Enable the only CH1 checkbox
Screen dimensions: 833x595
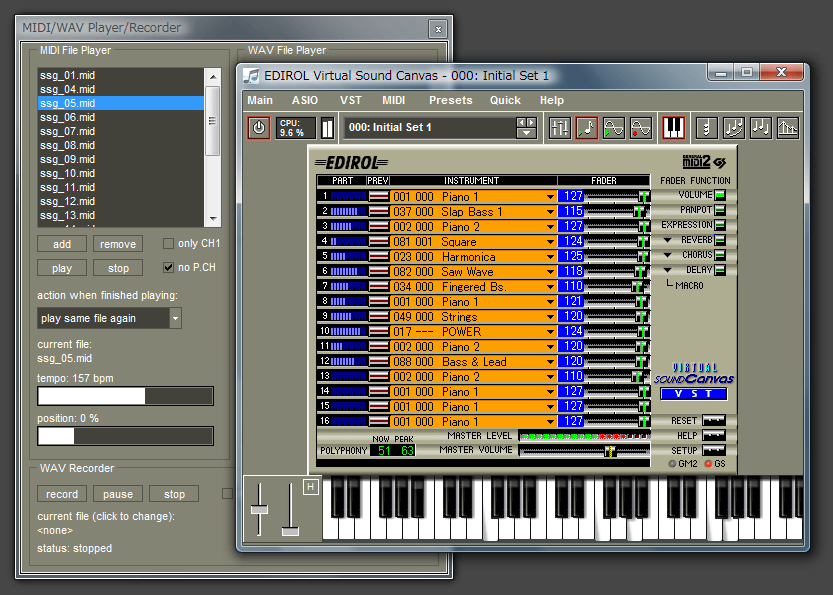168,243
